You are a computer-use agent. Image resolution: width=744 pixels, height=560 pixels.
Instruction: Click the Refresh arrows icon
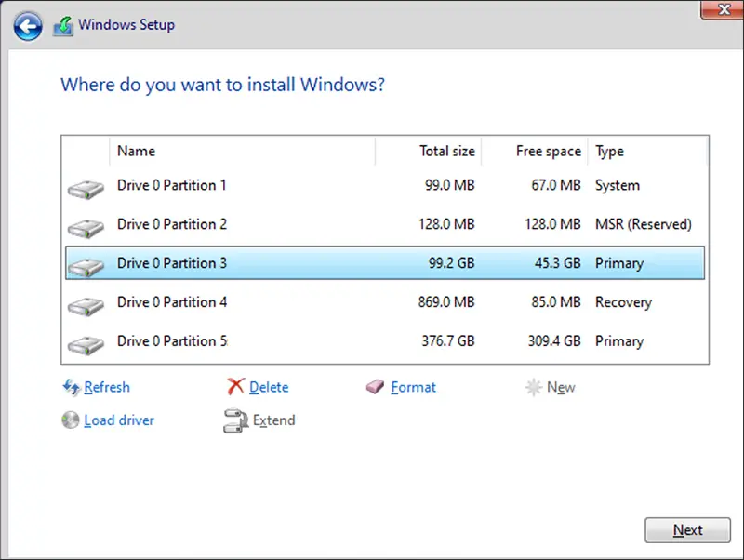[72, 387]
